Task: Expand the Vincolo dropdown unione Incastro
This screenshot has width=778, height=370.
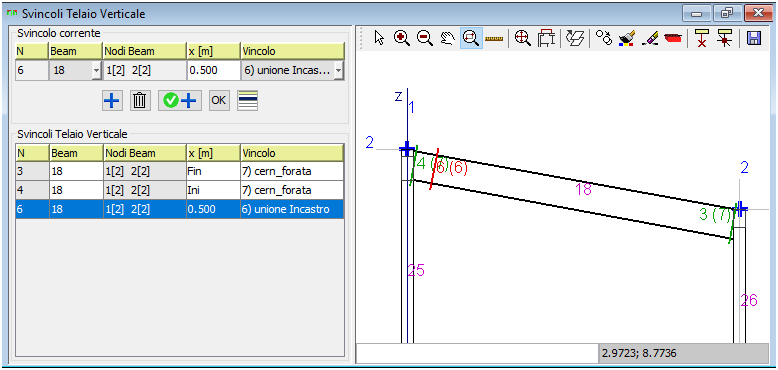Action: pyautogui.click(x=338, y=70)
